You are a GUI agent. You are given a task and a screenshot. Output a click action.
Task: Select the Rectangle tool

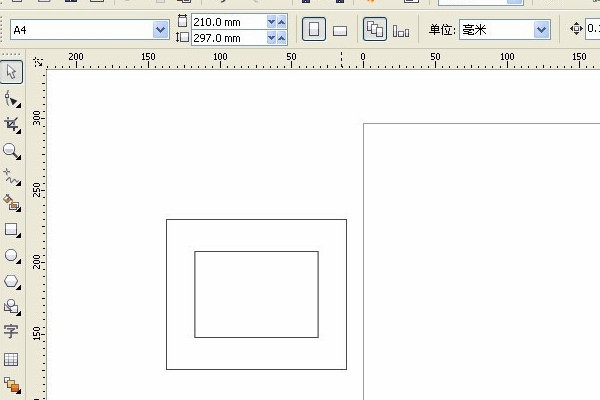pos(12,229)
